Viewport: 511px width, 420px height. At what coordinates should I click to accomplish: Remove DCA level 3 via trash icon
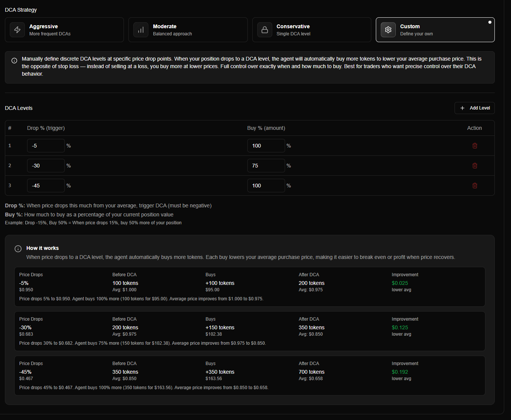pos(474,186)
